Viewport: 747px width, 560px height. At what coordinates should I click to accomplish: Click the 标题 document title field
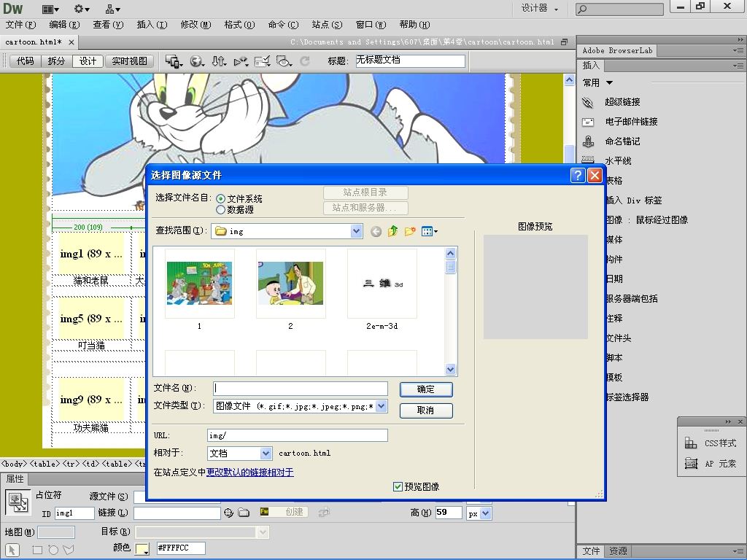(x=410, y=61)
